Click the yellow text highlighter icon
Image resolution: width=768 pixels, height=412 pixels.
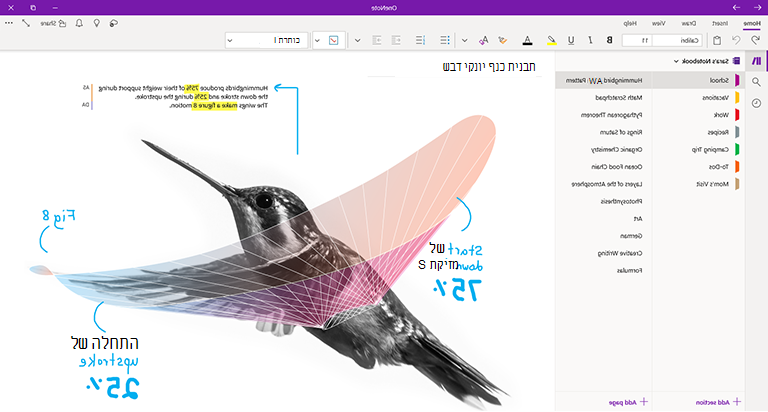552,40
